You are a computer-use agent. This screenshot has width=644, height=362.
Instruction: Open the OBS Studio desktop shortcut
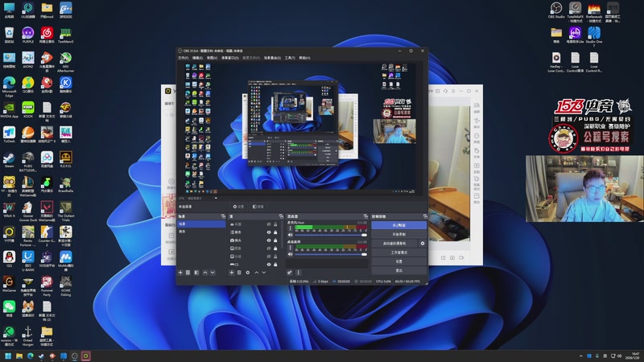pos(556,10)
